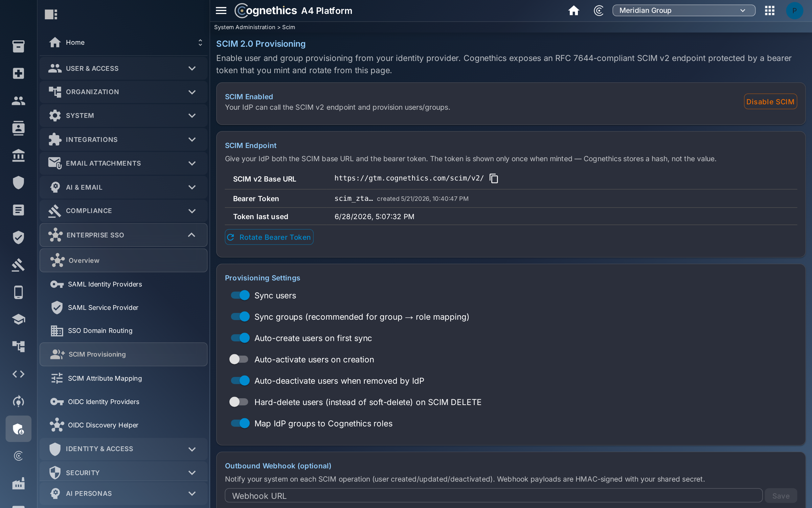Open the hamburger menu in top bar
The image size is (812, 508).
coord(221,10)
